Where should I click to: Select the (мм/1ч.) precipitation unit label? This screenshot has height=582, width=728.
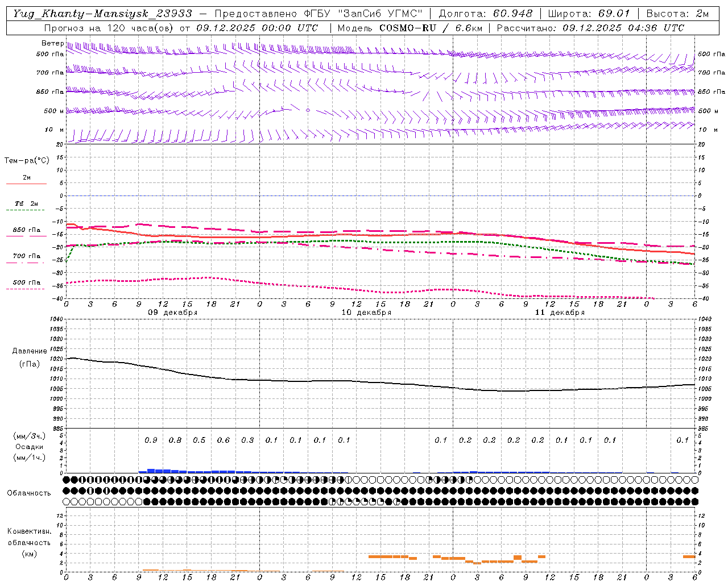pyautogui.click(x=30, y=458)
